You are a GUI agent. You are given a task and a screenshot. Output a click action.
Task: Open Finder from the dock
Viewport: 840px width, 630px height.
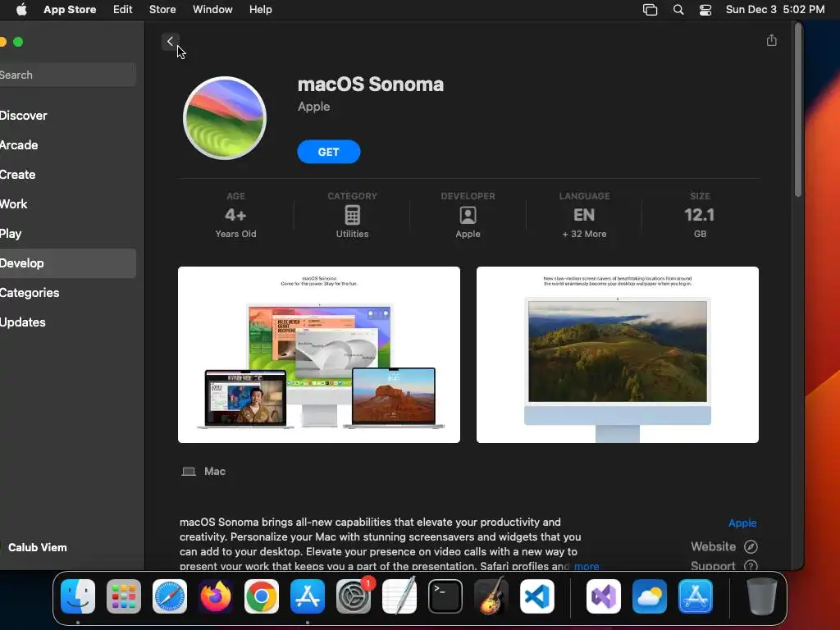[x=78, y=596]
